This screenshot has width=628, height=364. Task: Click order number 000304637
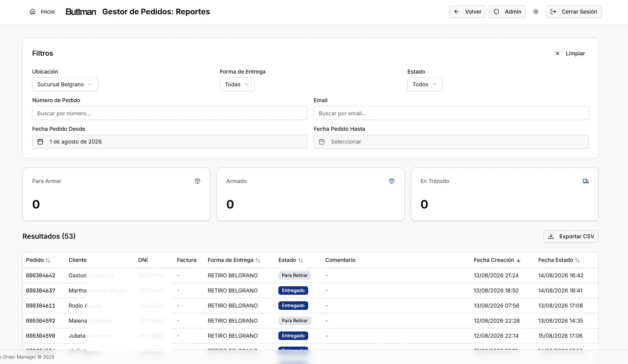[41, 291]
